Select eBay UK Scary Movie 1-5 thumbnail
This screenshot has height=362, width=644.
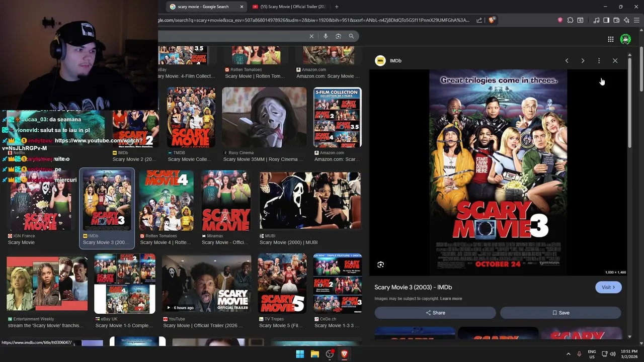point(125,284)
